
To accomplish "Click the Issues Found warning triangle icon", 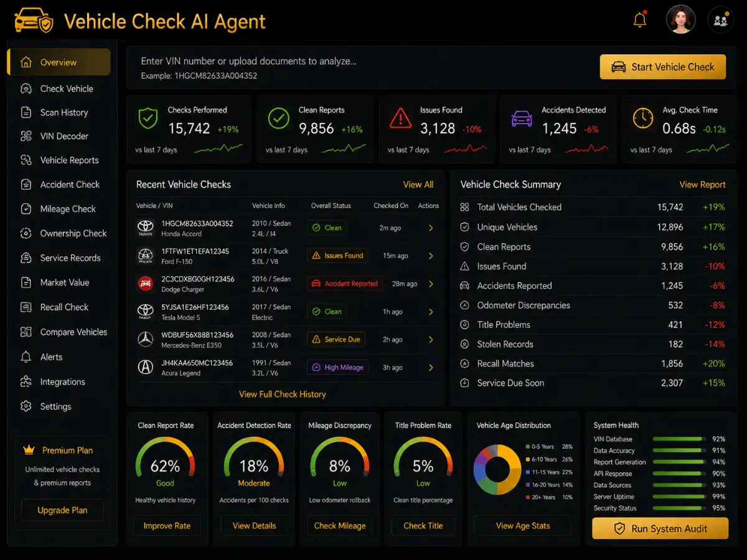I will click(400, 118).
